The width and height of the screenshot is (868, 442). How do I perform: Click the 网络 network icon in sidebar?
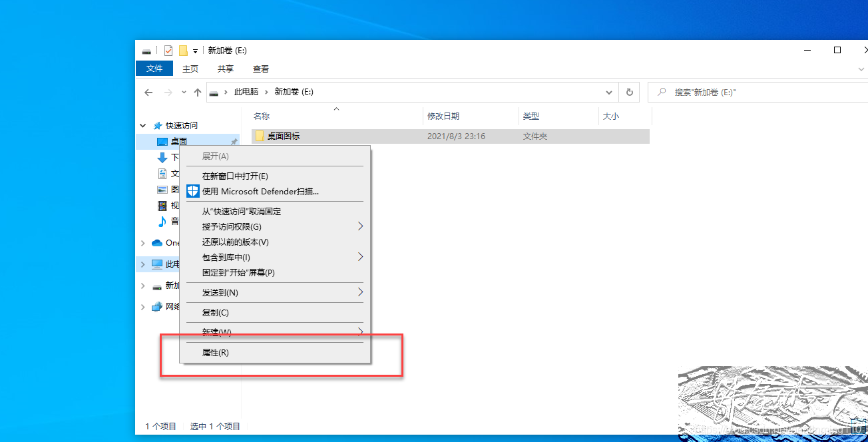(x=157, y=307)
